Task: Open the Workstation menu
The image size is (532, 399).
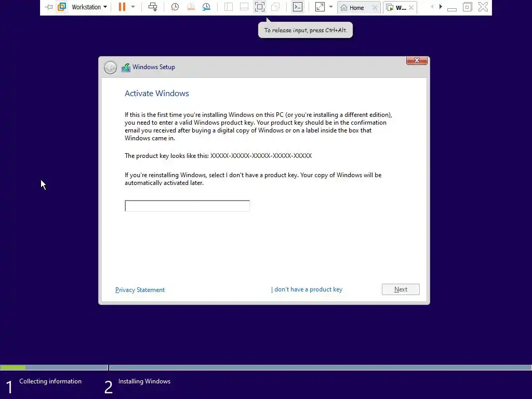Action: (x=89, y=7)
